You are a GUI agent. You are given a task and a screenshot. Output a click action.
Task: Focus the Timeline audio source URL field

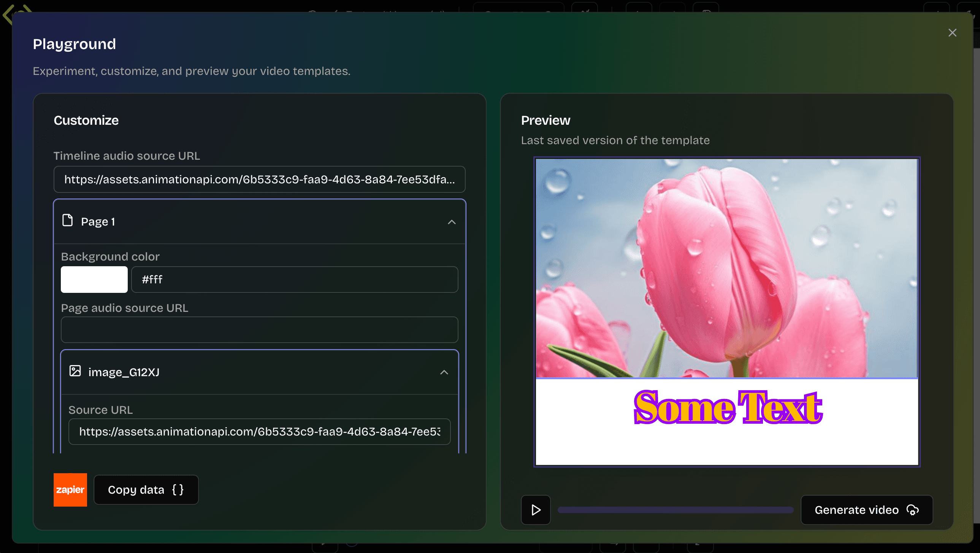tap(259, 179)
